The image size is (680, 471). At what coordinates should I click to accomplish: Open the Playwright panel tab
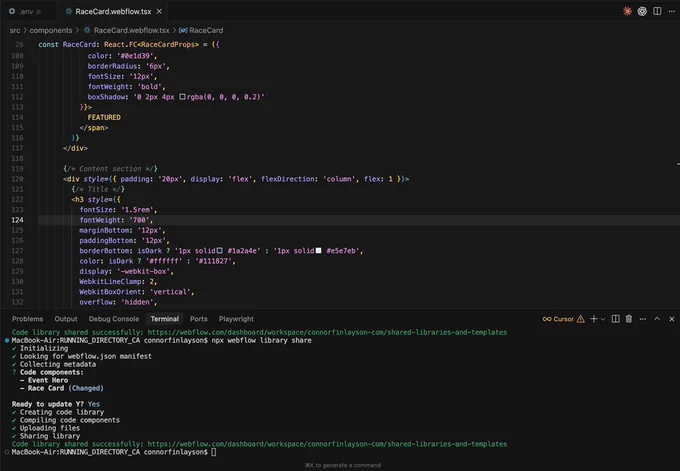[x=236, y=319]
